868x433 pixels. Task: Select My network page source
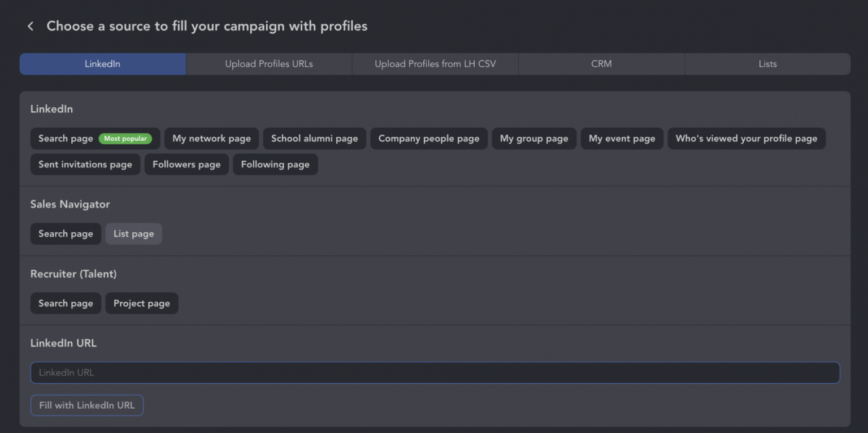point(211,138)
